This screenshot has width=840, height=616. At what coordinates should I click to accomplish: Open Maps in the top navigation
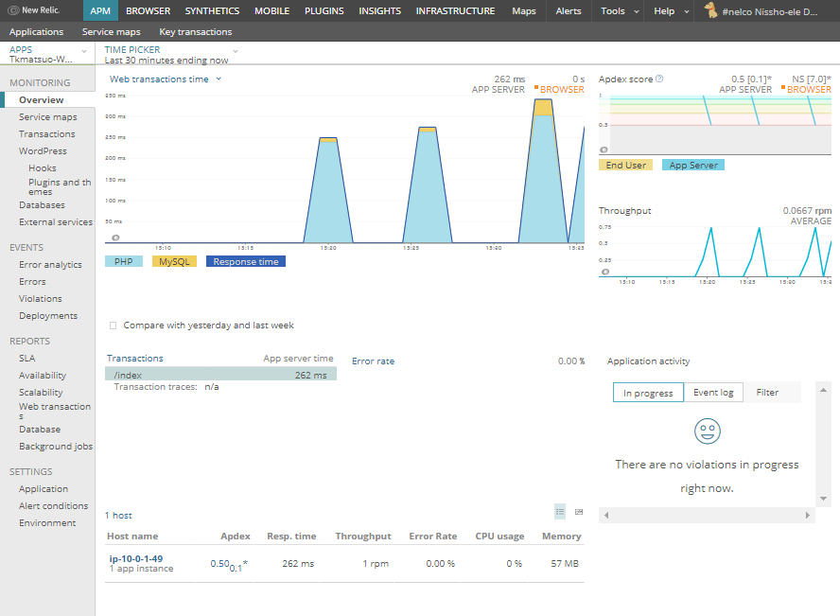pyautogui.click(x=524, y=10)
